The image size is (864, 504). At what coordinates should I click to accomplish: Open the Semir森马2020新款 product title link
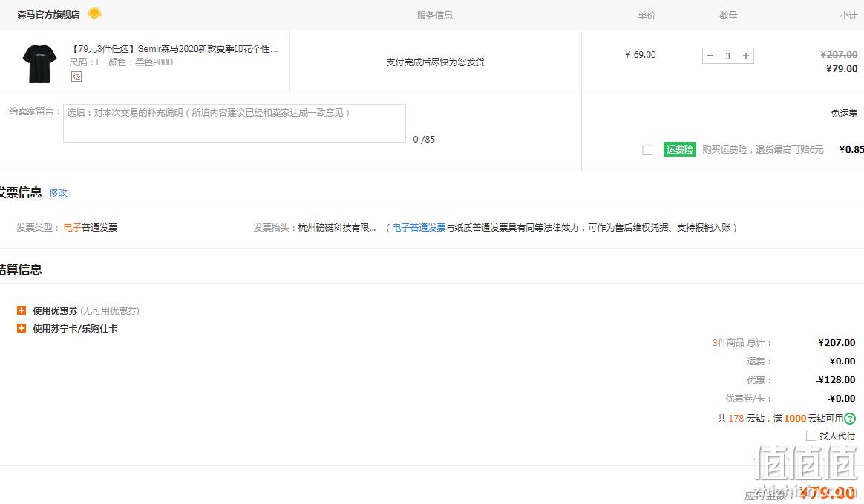[174, 49]
